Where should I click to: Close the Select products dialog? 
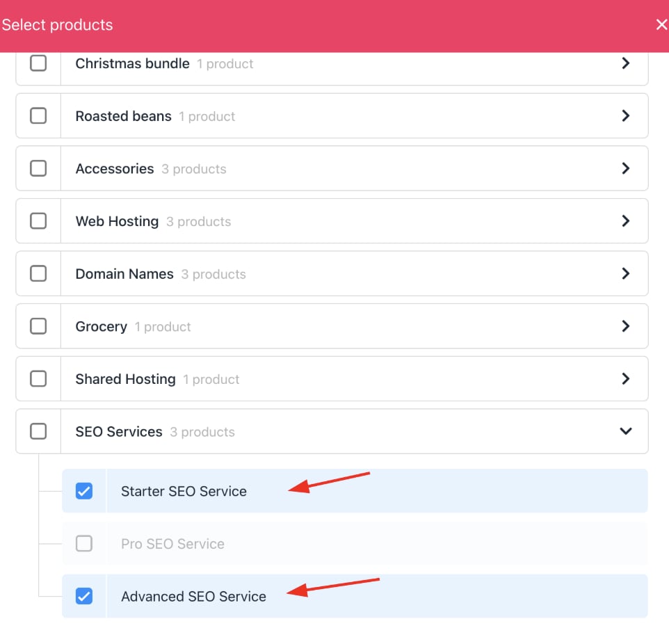tap(661, 25)
